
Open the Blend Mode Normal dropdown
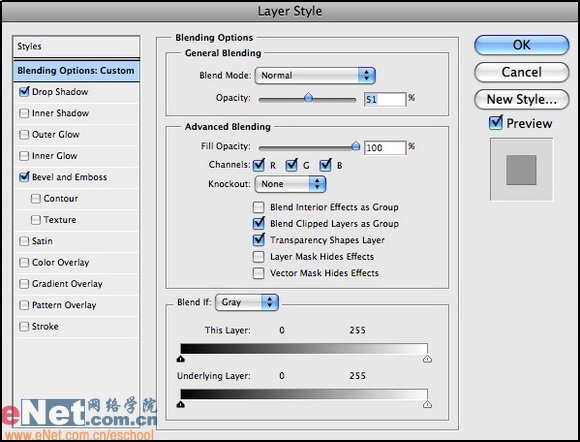coord(315,75)
